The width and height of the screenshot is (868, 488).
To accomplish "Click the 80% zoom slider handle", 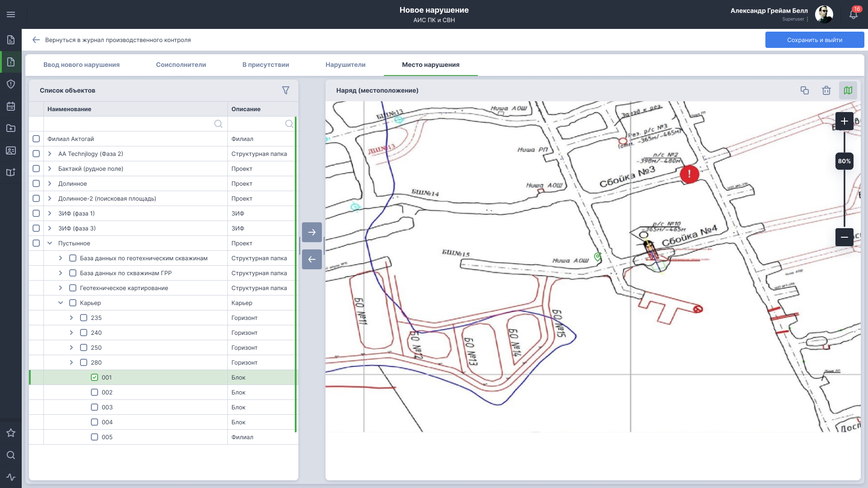I will 844,161.
